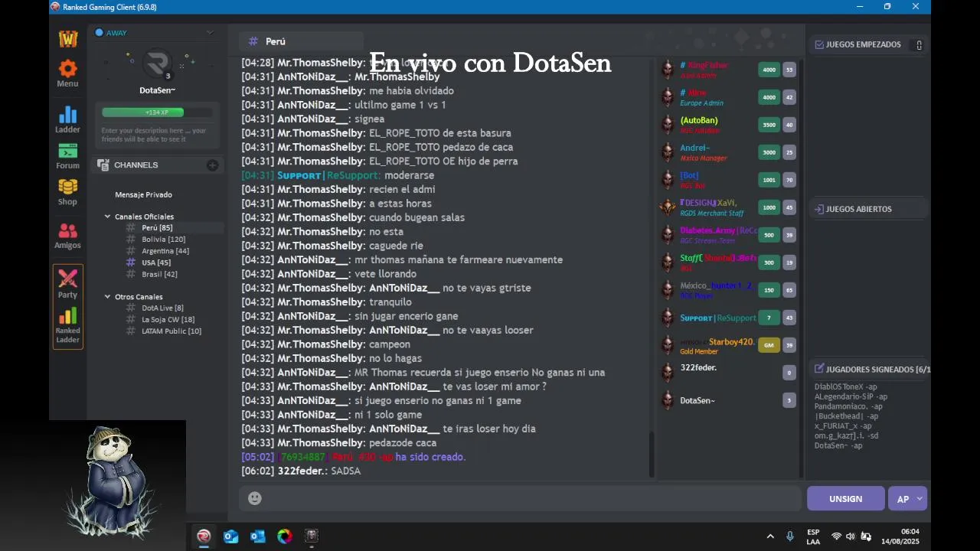Open Mensaje Privado
The image size is (980, 551).
[x=143, y=194]
